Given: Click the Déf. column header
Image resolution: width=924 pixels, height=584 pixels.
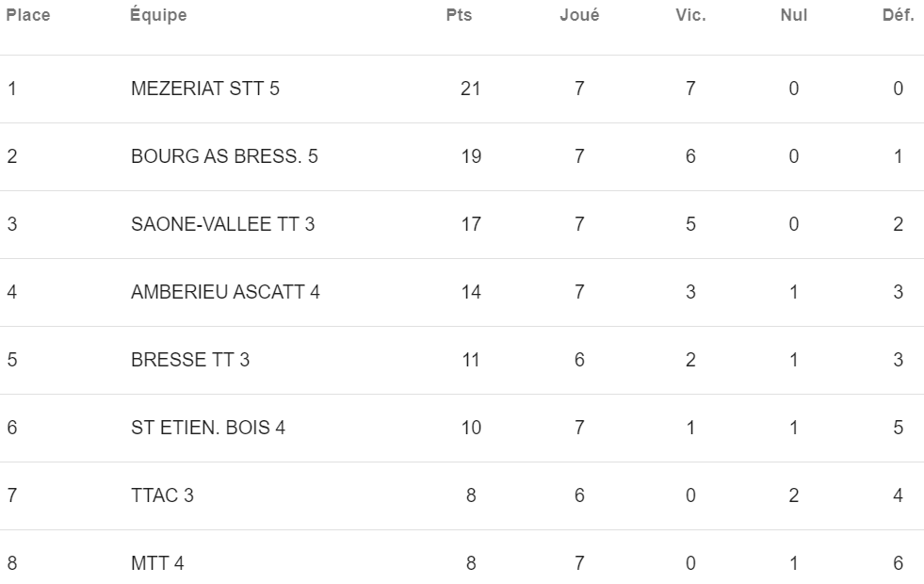Looking at the screenshot, I should click(898, 15).
